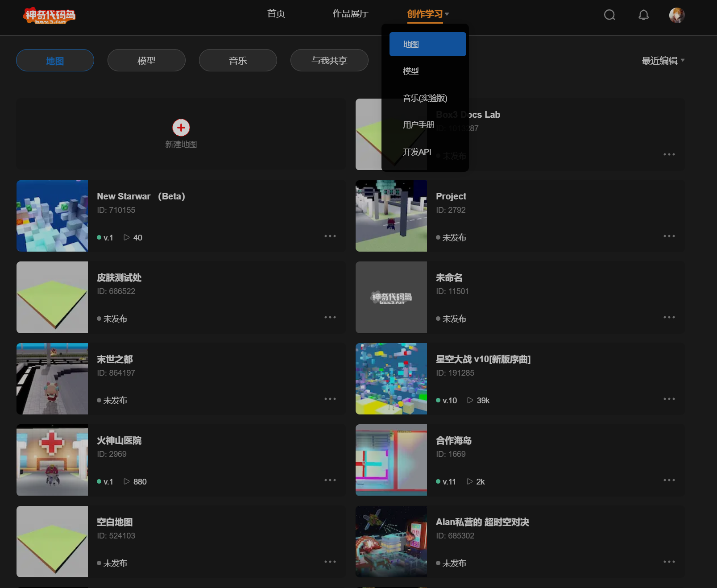The image size is (717, 588).
Task: Go to 作品展厅 in top navigation
Action: 350,14
